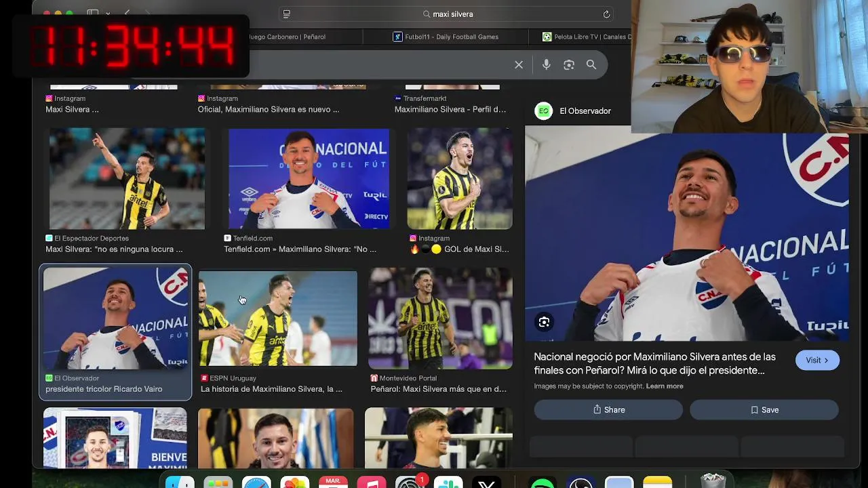Viewport: 868px width, 488px height.
Task: Click 'La historia de Maximiliano Silvera' caption
Action: 271,389
